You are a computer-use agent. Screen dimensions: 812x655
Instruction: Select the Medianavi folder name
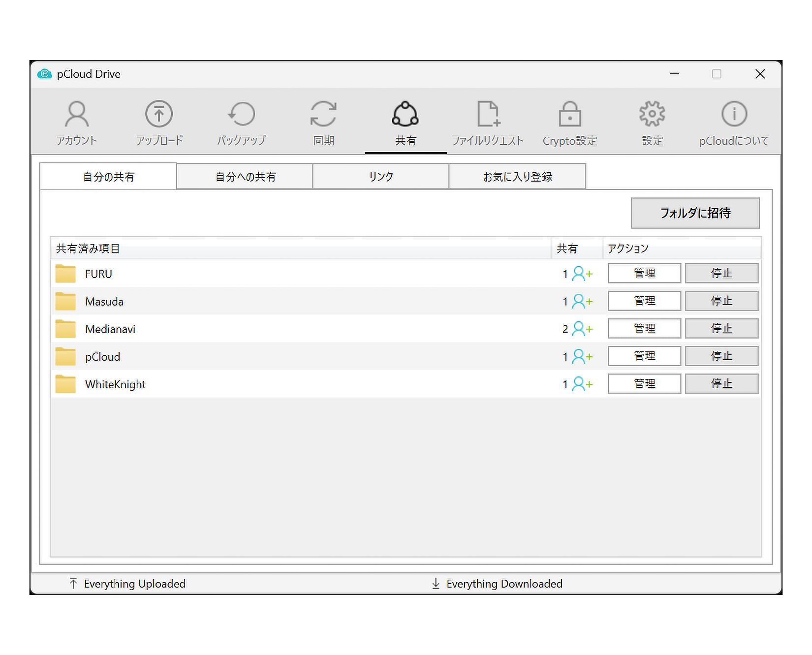[110, 329]
